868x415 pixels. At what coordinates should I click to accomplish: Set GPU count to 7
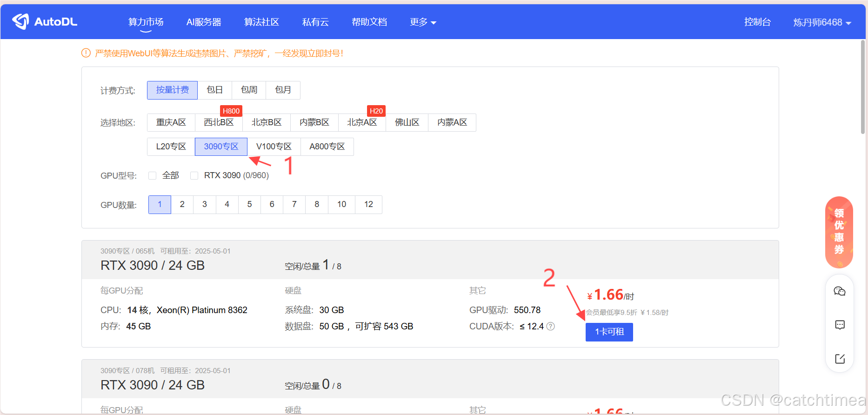pyautogui.click(x=294, y=205)
